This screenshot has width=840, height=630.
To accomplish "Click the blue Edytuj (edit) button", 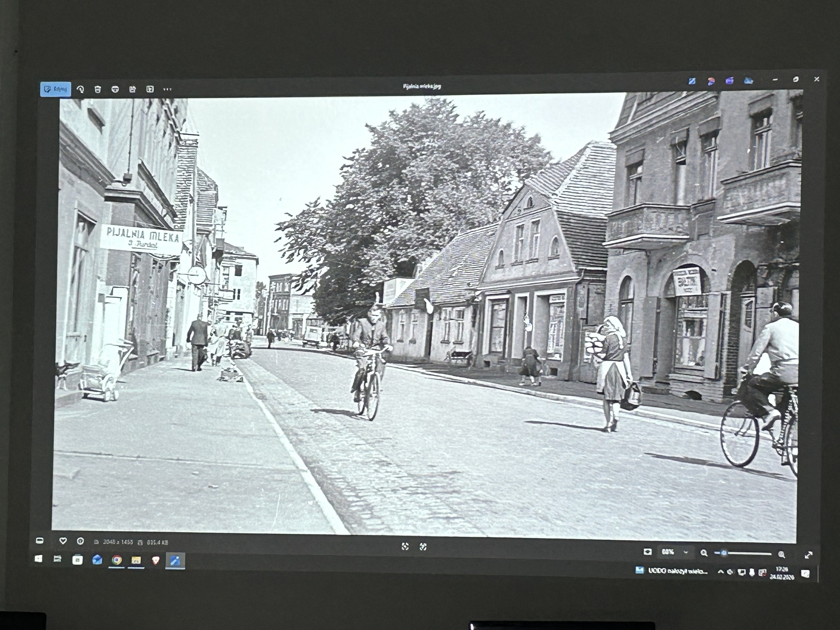I will [55, 89].
